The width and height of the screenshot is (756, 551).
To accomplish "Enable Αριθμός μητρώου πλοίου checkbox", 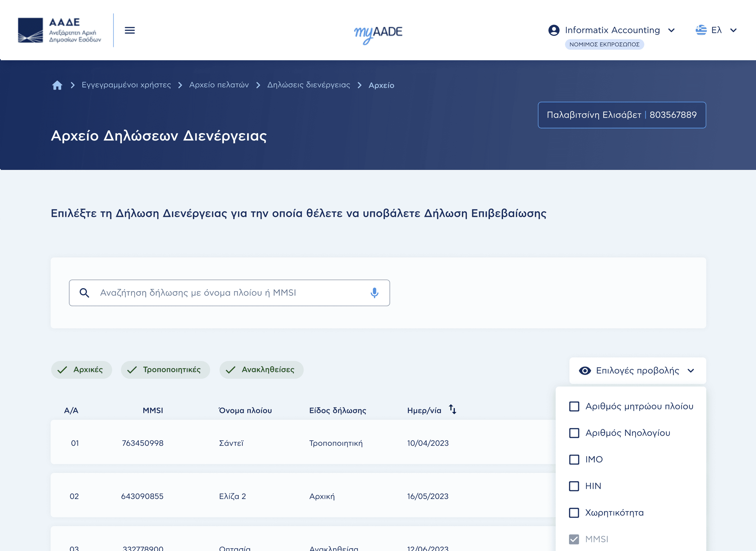I will coord(574,406).
